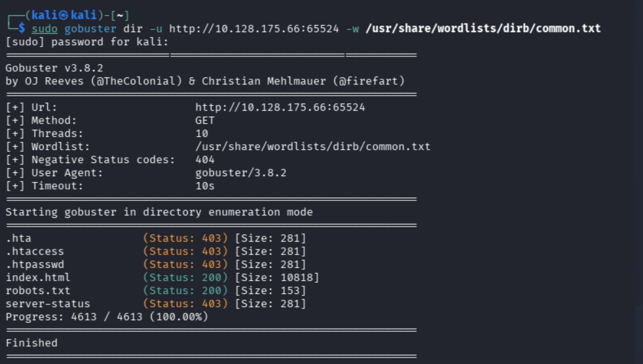Click the 'robots.txt' result entry
643x364 pixels.
tap(38, 291)
